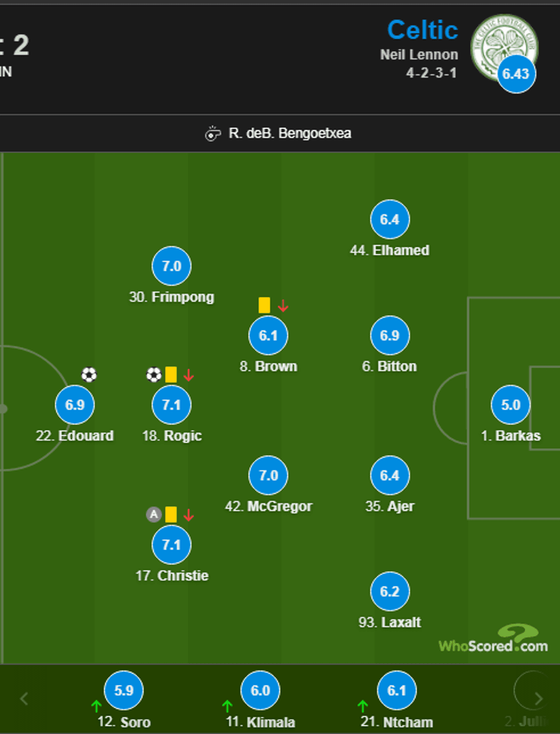The width and height of the screenshot is (560, 734).
Task: Select the yellow card above Brown
Action: tap(263, 305)
